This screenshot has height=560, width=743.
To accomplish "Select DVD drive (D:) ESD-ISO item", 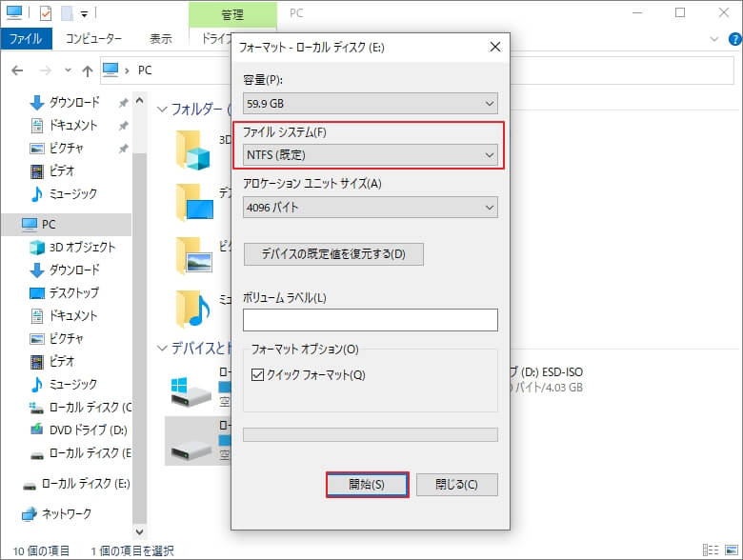I will 546,379.
